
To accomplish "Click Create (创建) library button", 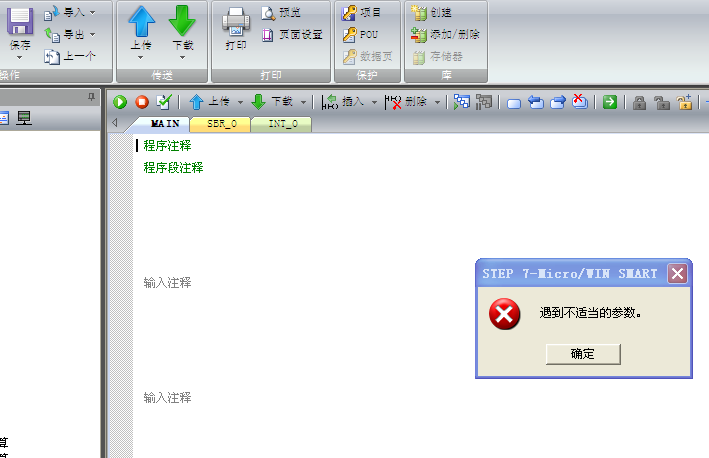I will (431, 13).
